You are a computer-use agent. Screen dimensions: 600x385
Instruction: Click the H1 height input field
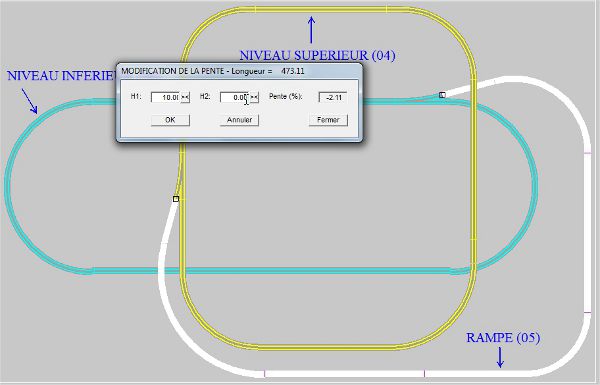pyautogui.click(x=165, y=97)
